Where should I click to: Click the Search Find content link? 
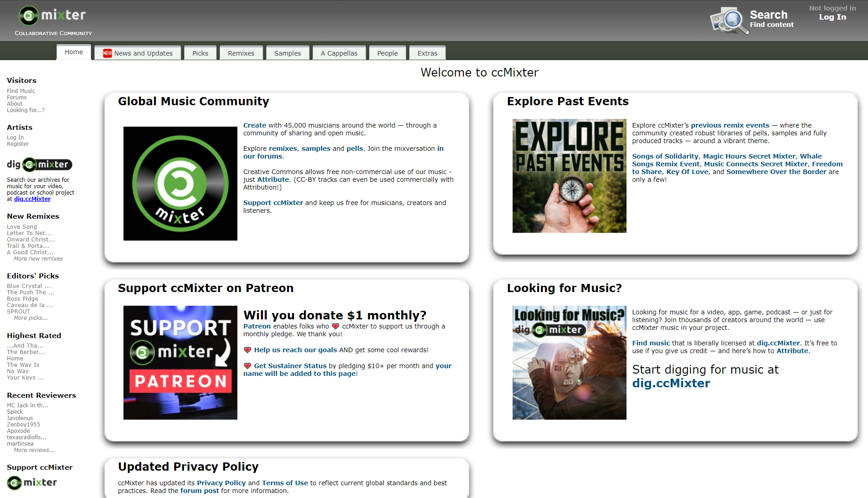pyautogui.click(x=772, y=19)
